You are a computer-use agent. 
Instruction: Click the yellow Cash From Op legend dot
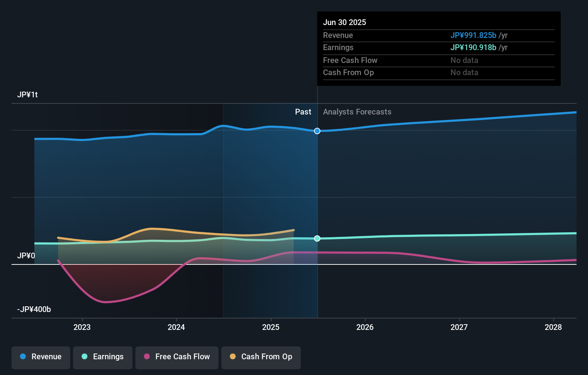coord(233,357)
